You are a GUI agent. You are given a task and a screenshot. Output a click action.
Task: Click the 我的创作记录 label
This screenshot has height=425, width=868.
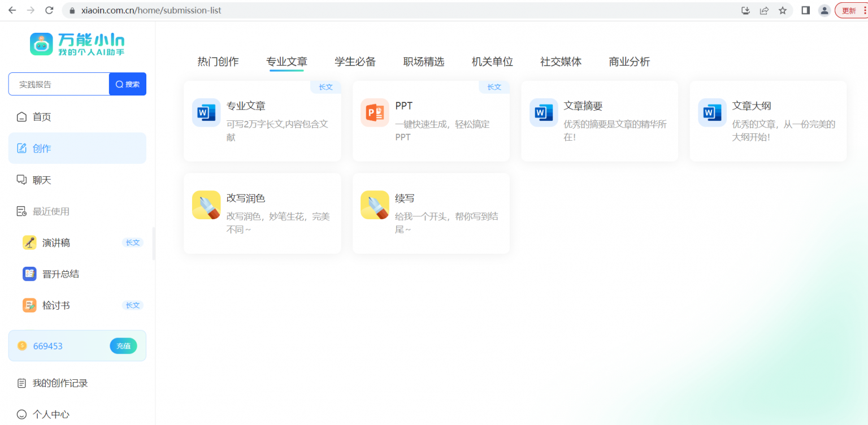(60, 383)
